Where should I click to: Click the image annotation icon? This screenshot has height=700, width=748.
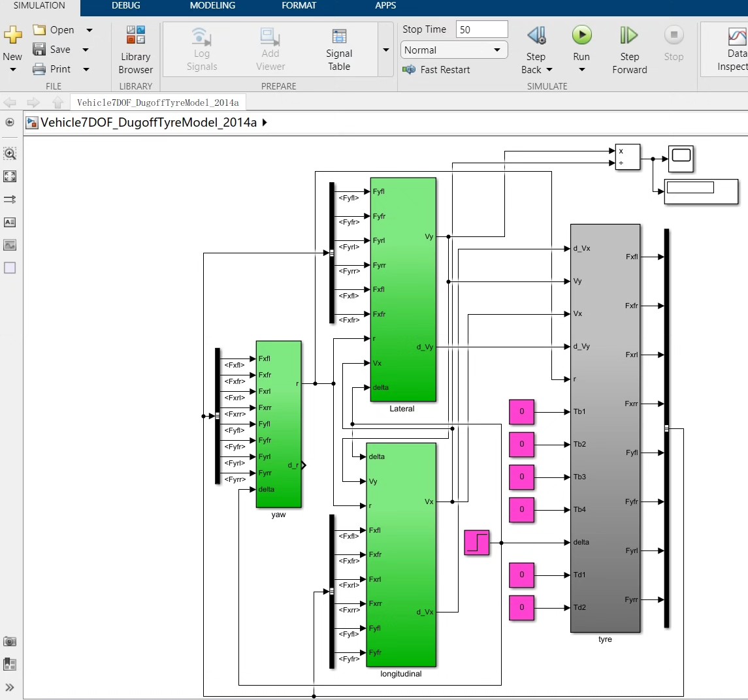(x=10, y=245)
